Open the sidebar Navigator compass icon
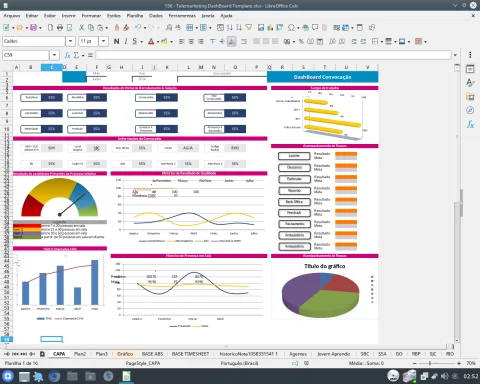480x384 pixels. [470, 110]
